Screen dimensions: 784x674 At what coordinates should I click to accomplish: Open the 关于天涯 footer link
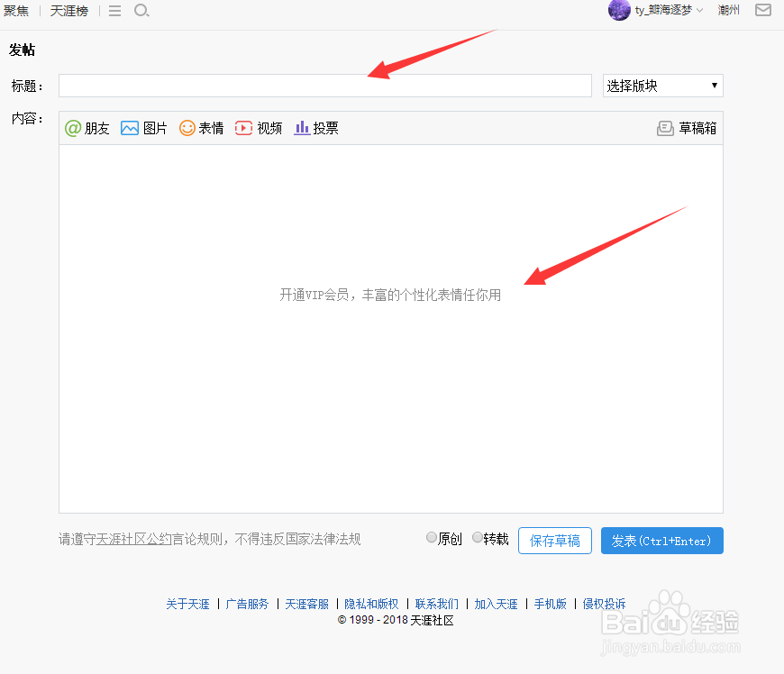pos(188,604)
